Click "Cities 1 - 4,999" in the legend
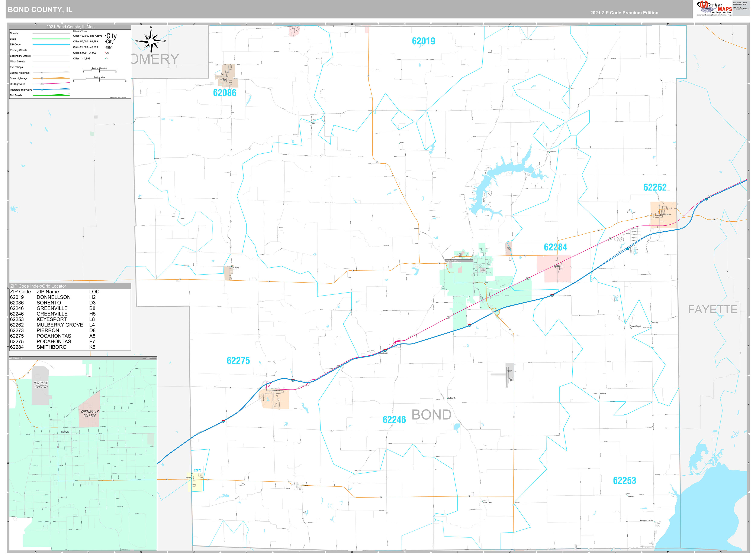 click(81, 58)
